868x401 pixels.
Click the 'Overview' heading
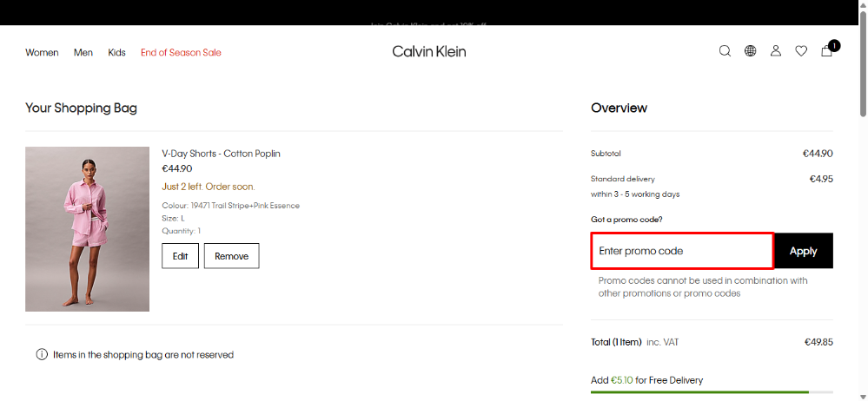point(619,108)
